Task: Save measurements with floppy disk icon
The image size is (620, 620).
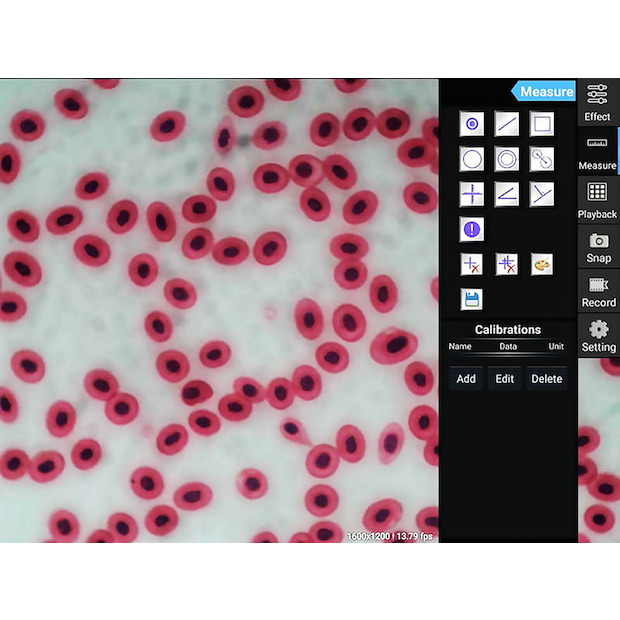Action: click(x=472, y=299)
